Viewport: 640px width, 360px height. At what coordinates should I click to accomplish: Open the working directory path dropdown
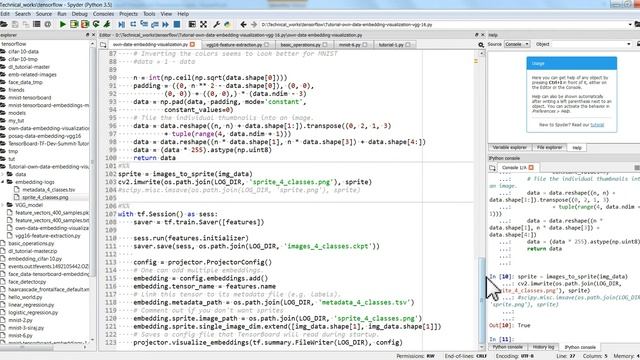pyautogui.click(x=630, y=24)
